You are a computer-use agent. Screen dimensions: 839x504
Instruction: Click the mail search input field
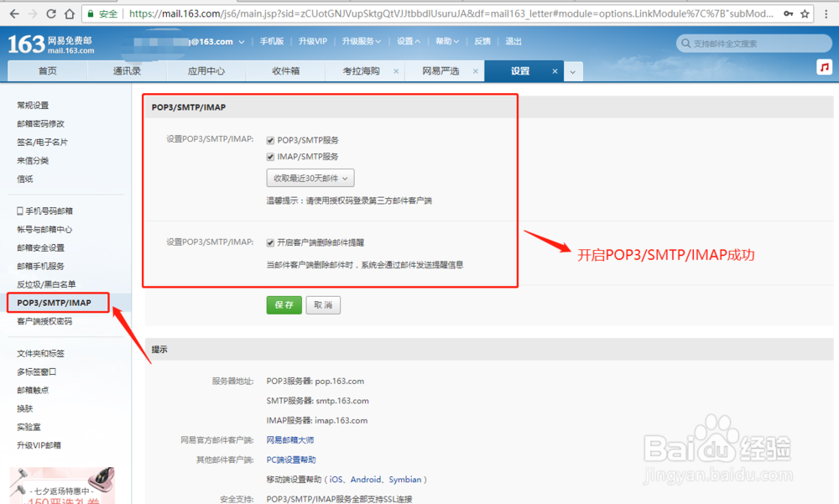click(x=754, y=44)
